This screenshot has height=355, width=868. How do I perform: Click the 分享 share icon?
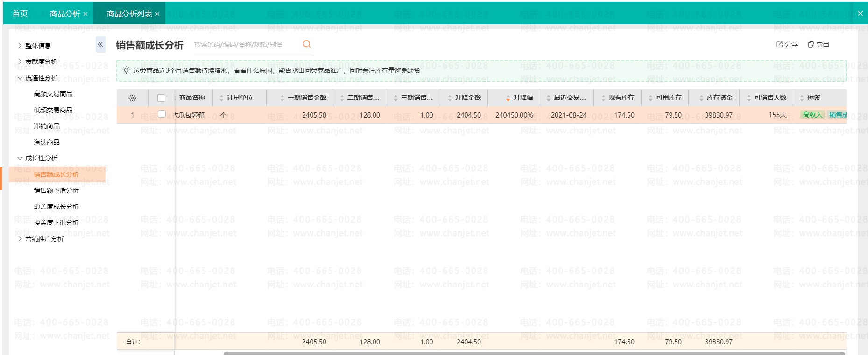(780, 44)
